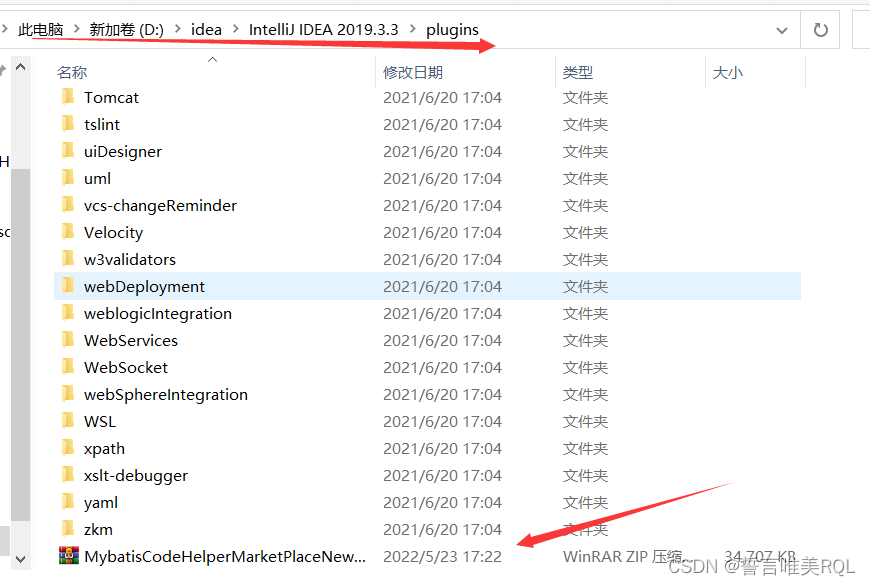Image resolution: width=870 pixels, height=586 pixels.
Task: Click the WebSocket folder icon
Action: click(x=68, y=367)
